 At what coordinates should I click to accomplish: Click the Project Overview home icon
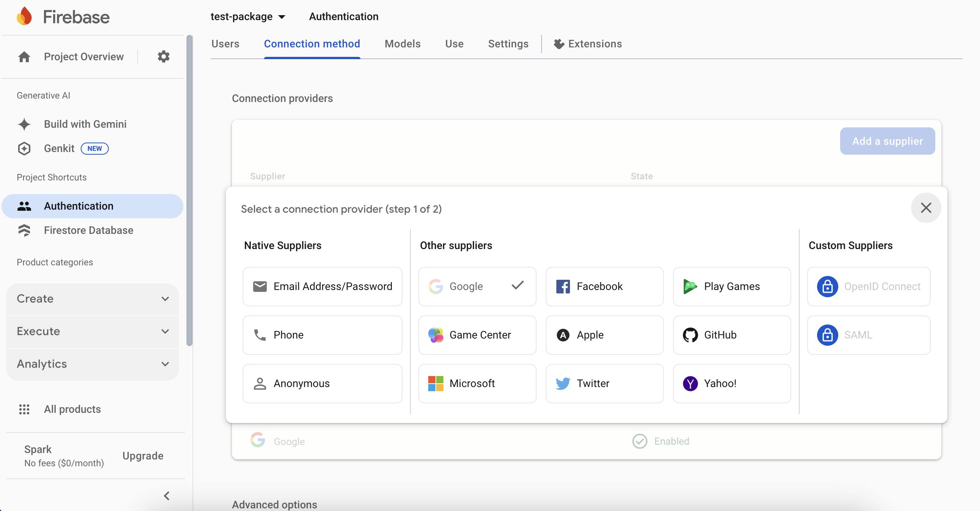(24, 57)
